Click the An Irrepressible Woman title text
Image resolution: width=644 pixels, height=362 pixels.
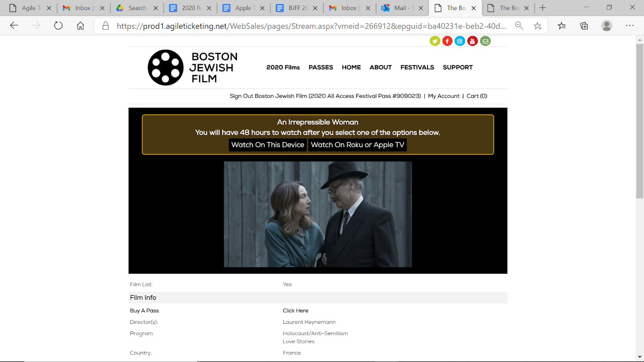[x=318, y=122]
